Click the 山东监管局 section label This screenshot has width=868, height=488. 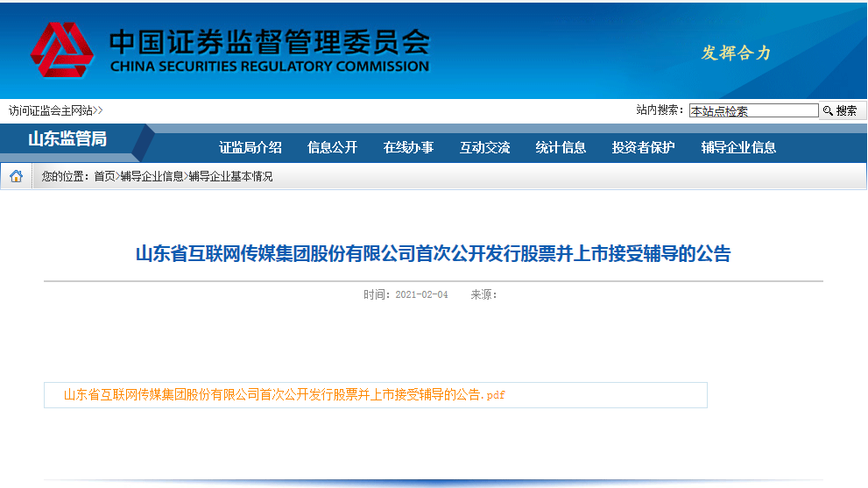[x=67, y=140]
